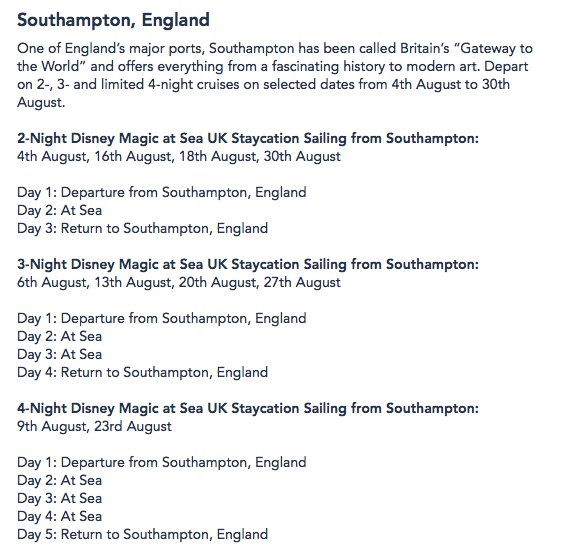The width and height of the screenshot is (579, 558).
Task: Click the '6th August, 13th August' dates line
Action: click(179, 283)
